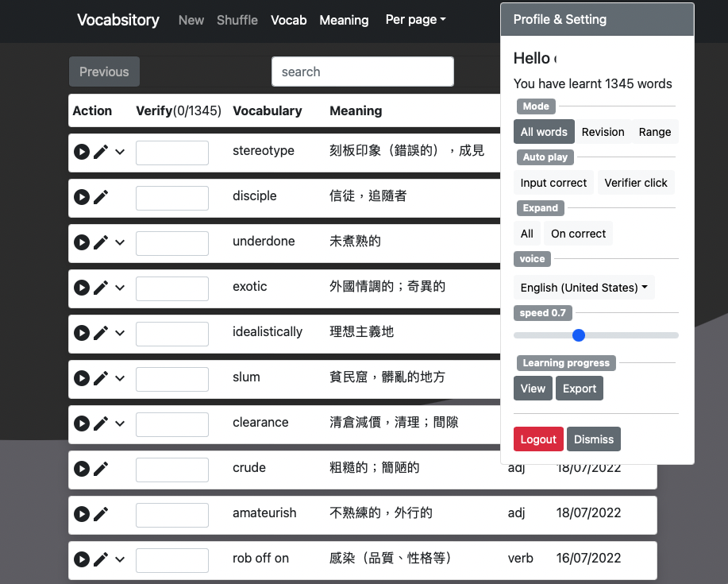This screenshot has width=728, height=584.
Task: Click the pencil icon for slum
Action: point(101,378)
